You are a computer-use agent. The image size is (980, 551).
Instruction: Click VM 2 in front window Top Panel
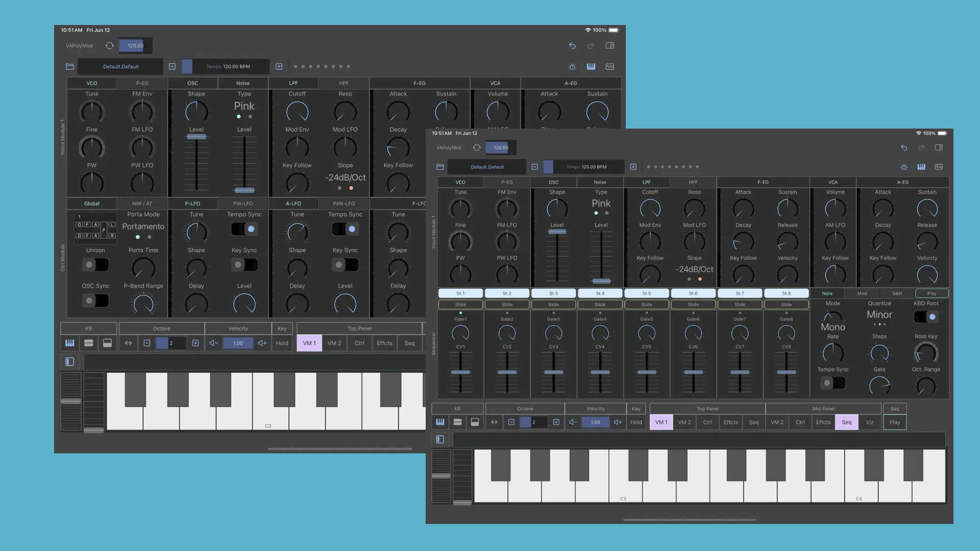(684, 422)
